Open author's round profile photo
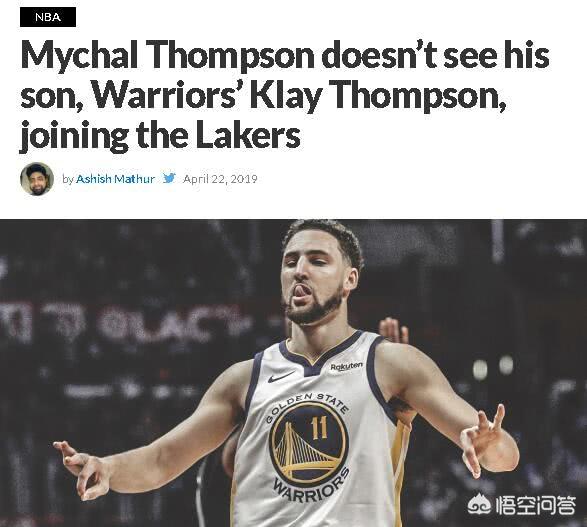The image size is (587, 527). tap(37, 179)
